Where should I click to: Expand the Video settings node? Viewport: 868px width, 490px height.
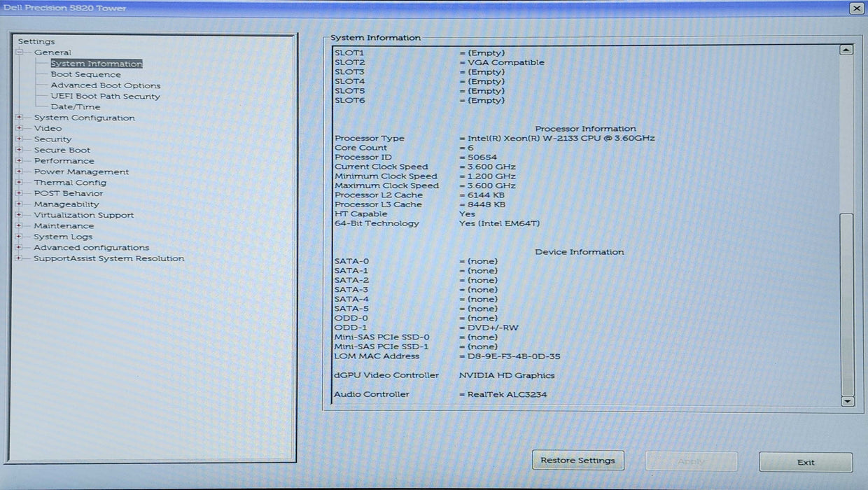(20, 129)
